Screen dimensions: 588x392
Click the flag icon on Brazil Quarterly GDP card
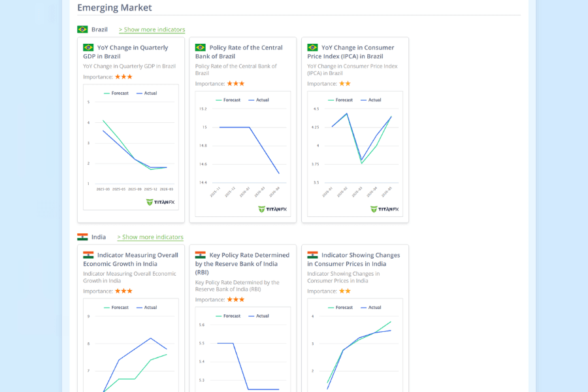coord(88,48)
